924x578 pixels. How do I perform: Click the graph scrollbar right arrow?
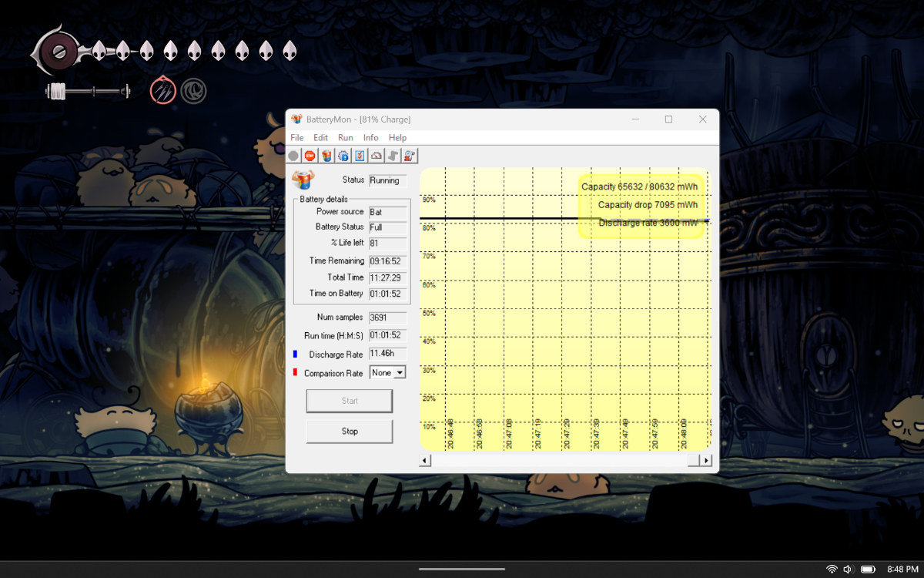(707, 460)
